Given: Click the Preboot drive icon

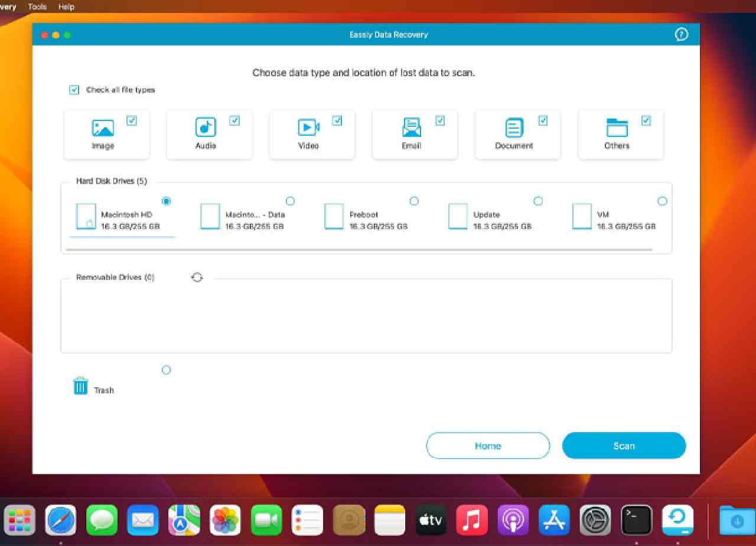Looking at the screenshot, I should (x=334, y=217).
